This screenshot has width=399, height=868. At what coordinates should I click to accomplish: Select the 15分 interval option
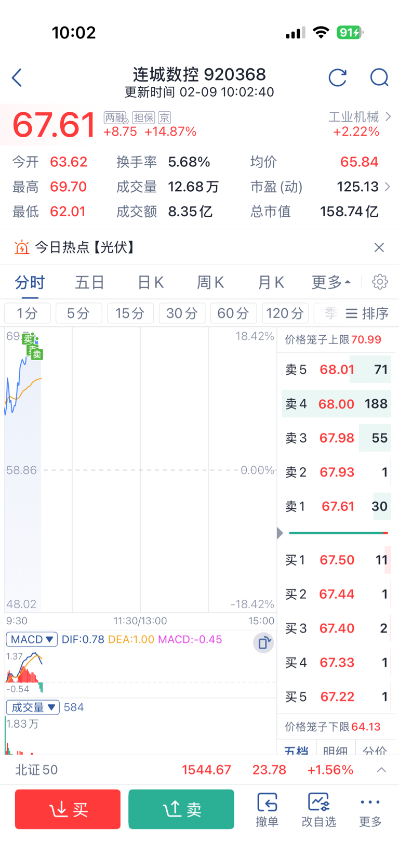pos(130,313)
